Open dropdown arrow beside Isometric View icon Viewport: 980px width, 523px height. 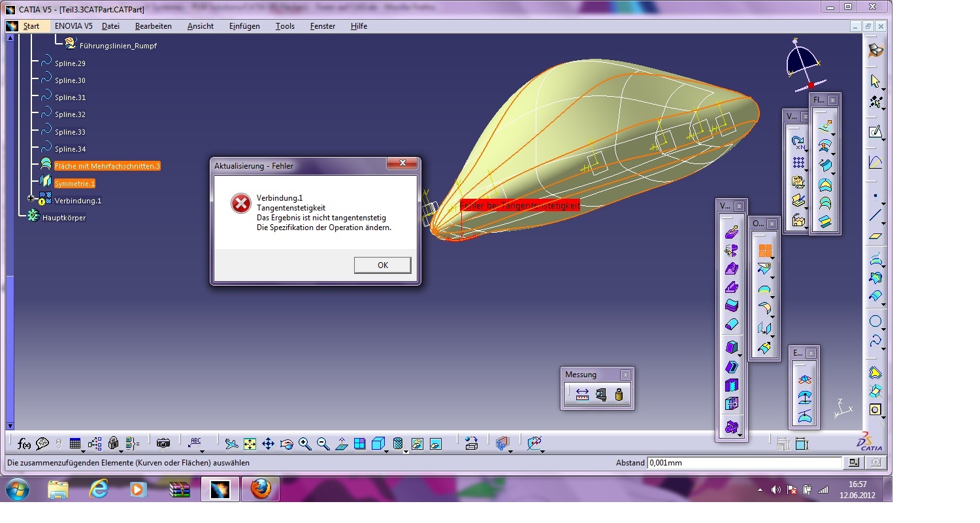coord(387,451)
